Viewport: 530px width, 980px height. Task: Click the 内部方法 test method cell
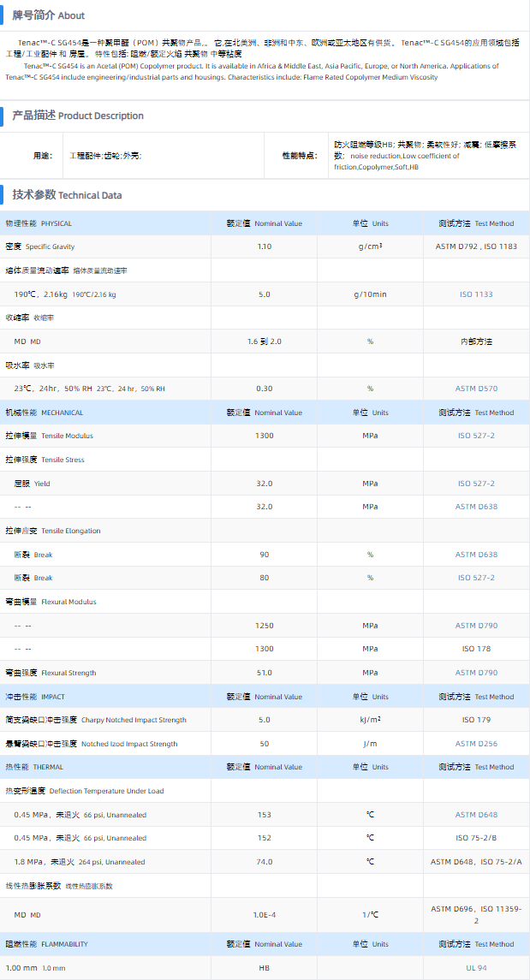[476, 342]
